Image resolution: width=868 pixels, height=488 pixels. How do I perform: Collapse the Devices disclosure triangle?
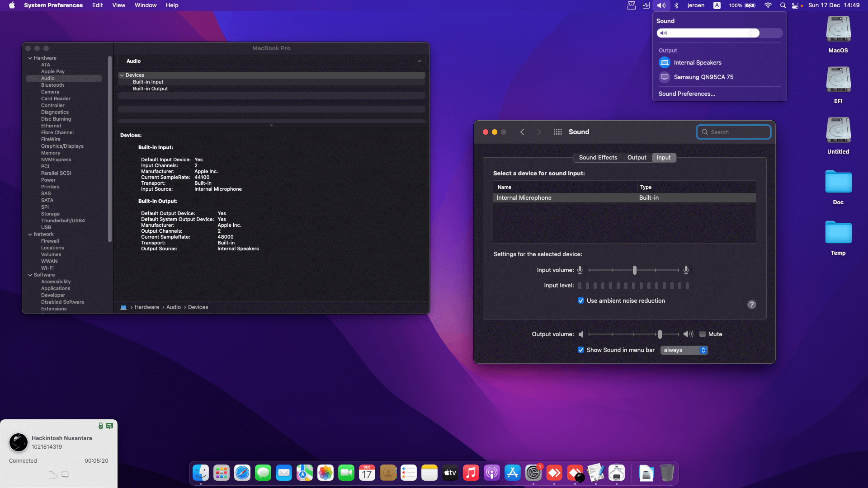(x=122, y=75)
